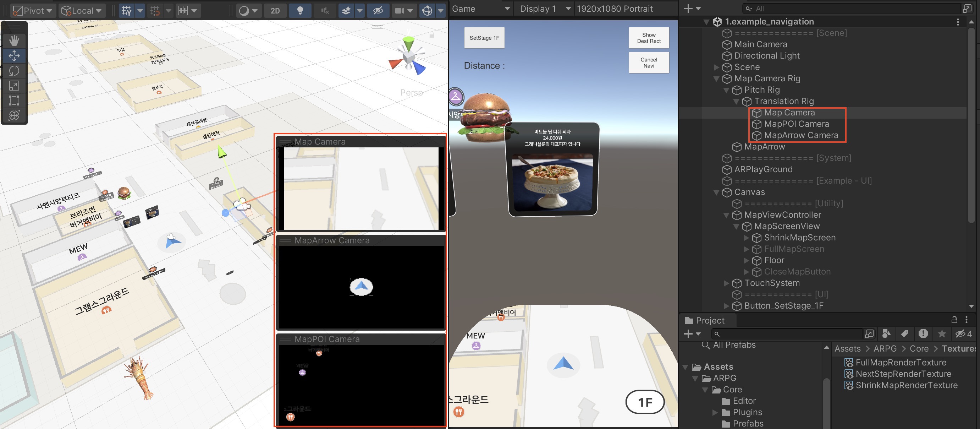
Task: Open the Game view mode dropdown
Action: pyautogui.click(x=480, y=9)
